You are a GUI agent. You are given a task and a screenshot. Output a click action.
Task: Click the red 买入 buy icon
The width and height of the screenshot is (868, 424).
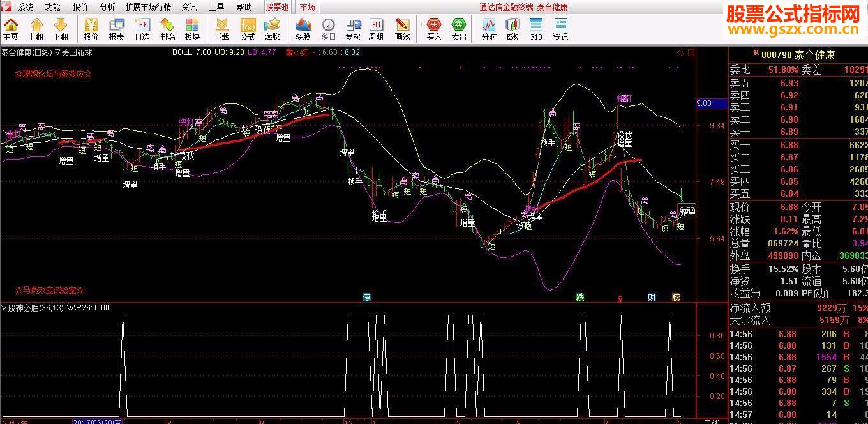pyautogui.click(x=434, y=29)
